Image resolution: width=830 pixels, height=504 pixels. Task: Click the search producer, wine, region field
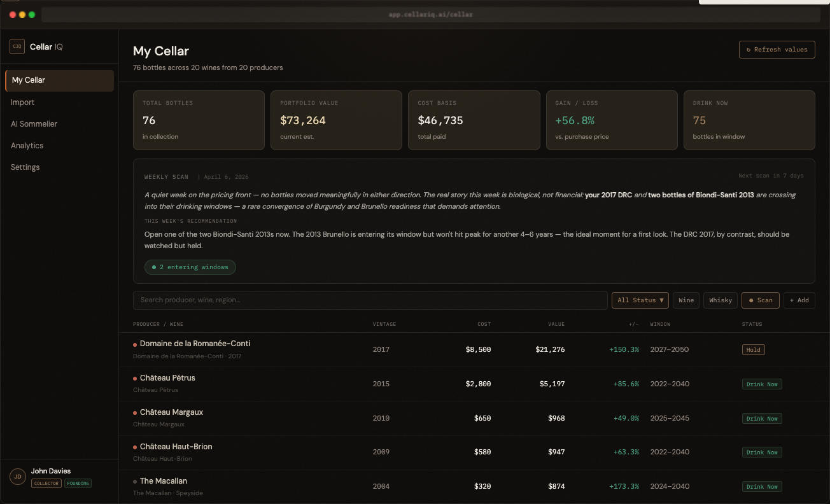pos(370,300)
